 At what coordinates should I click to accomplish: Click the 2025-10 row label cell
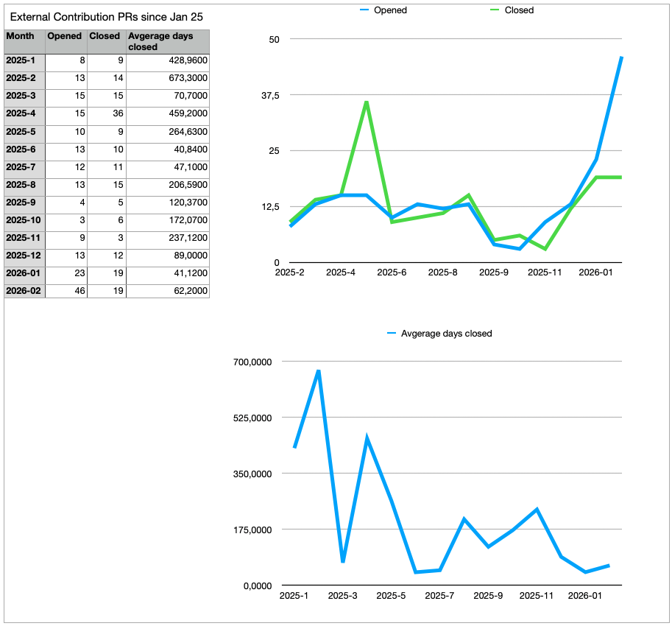point(24,220)
